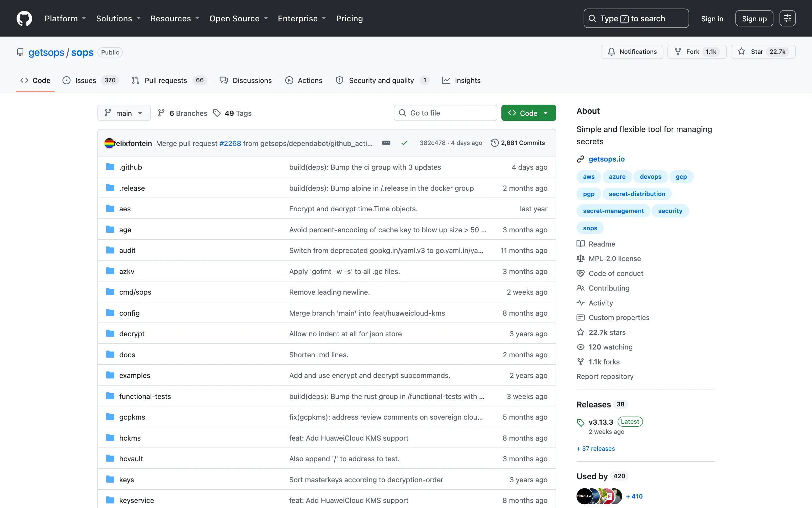Switch to Security and quality tab
The image size is (812, 508).
tap(382, 80)
